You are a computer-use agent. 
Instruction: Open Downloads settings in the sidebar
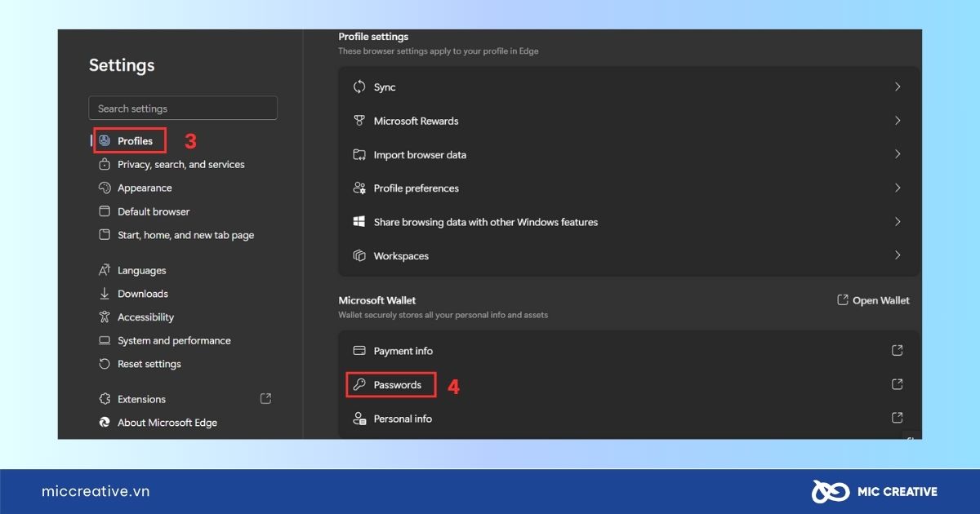coord(143,294)
